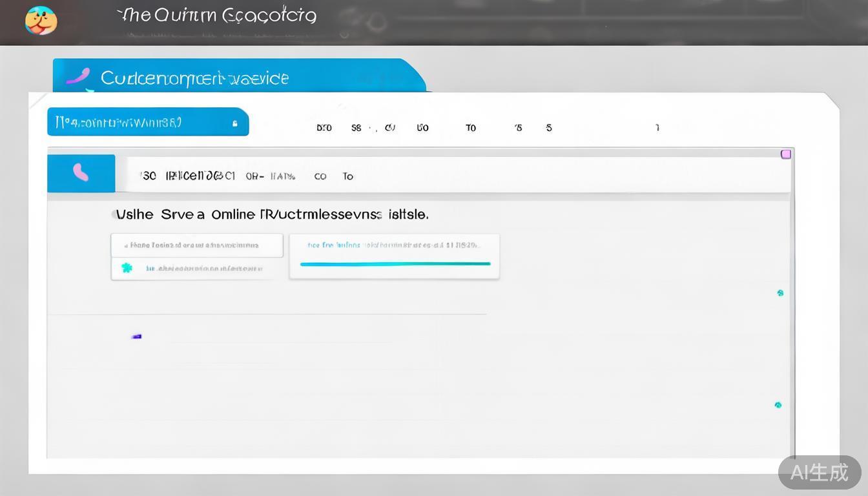868x496 pixels.
Task: Click the cartoon face logo in header
Action: tap(41, 21)
